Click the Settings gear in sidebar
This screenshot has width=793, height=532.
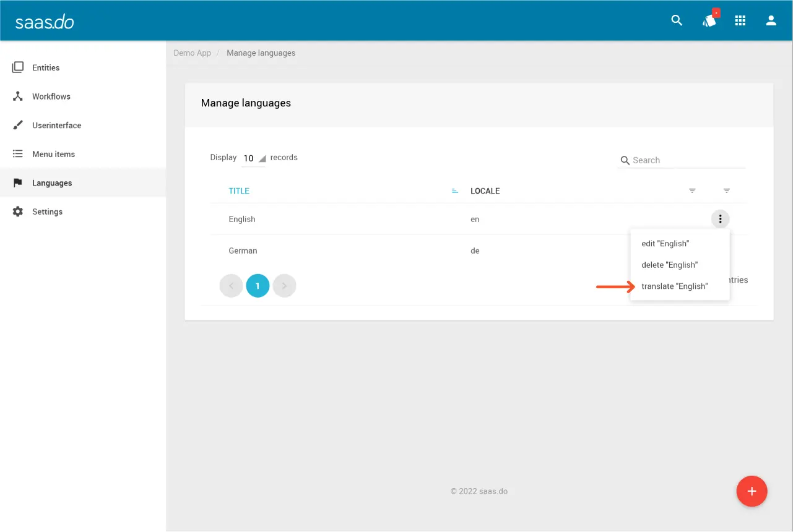pyautogui.click(x=18, y=212)
